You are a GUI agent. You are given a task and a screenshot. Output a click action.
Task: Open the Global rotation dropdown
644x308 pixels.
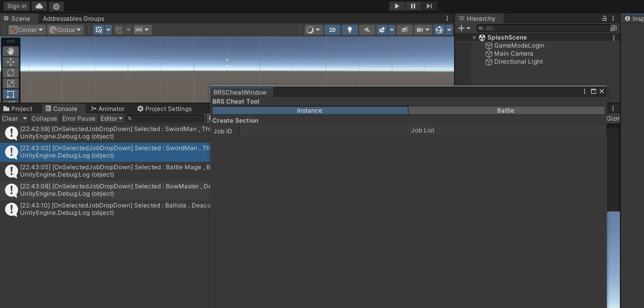click(x=65, y=30)
